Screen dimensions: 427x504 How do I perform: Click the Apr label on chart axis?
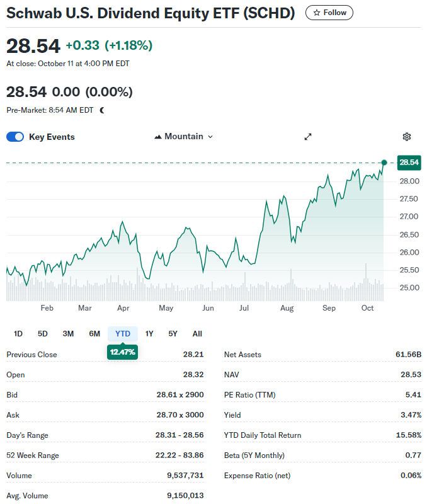tap(123, 308)
